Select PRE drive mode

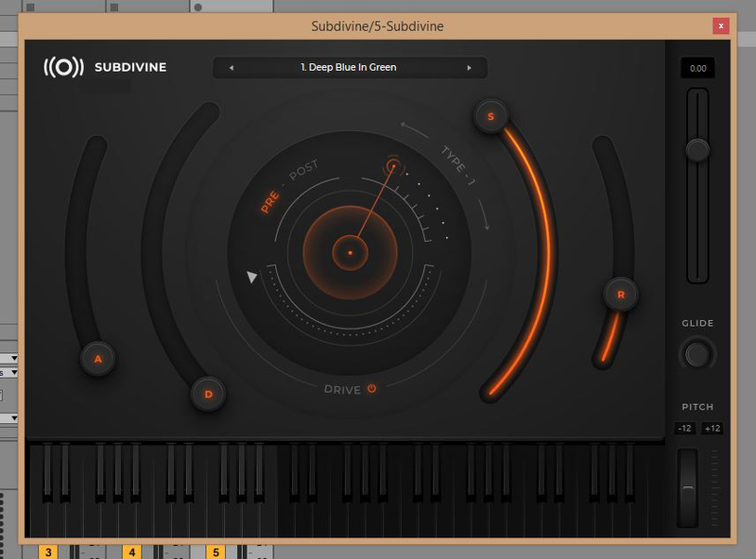tap(270, 201)
